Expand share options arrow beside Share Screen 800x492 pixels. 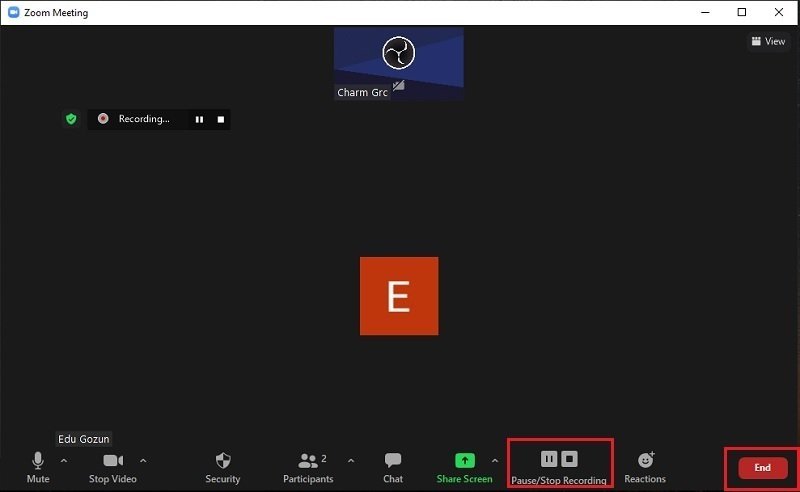click(x=494, y=461)
